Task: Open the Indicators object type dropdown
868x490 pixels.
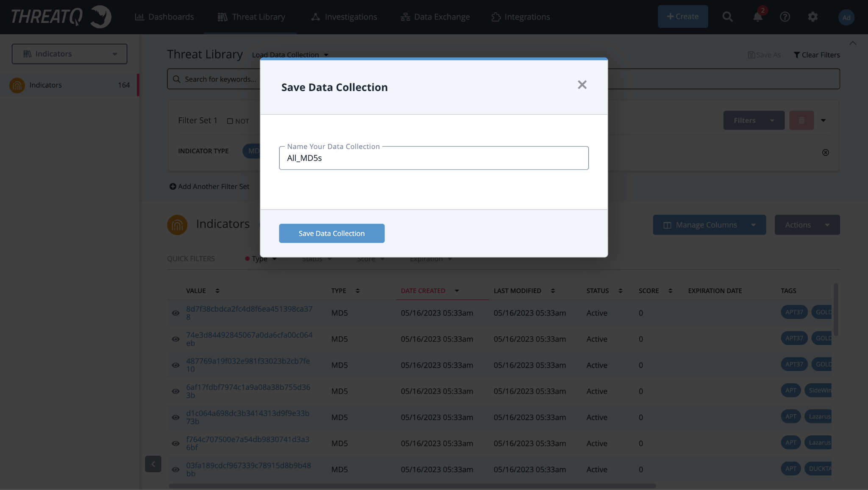Action: pos(70,54)
